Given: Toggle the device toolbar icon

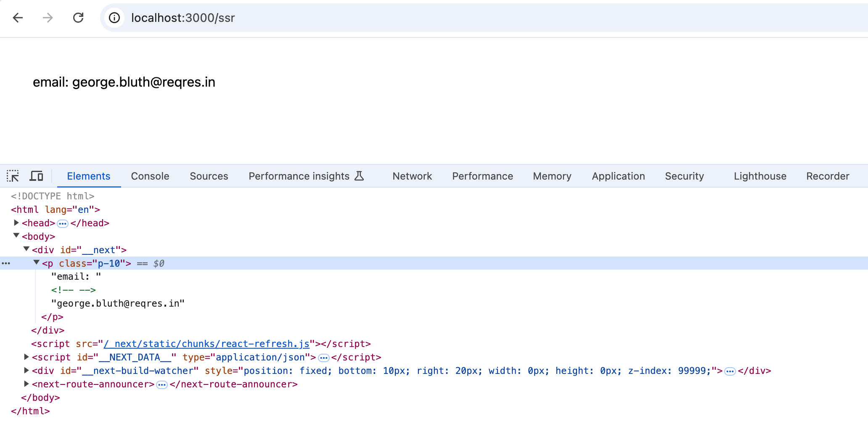Looking at the screenshot, I should pos(36,176).
